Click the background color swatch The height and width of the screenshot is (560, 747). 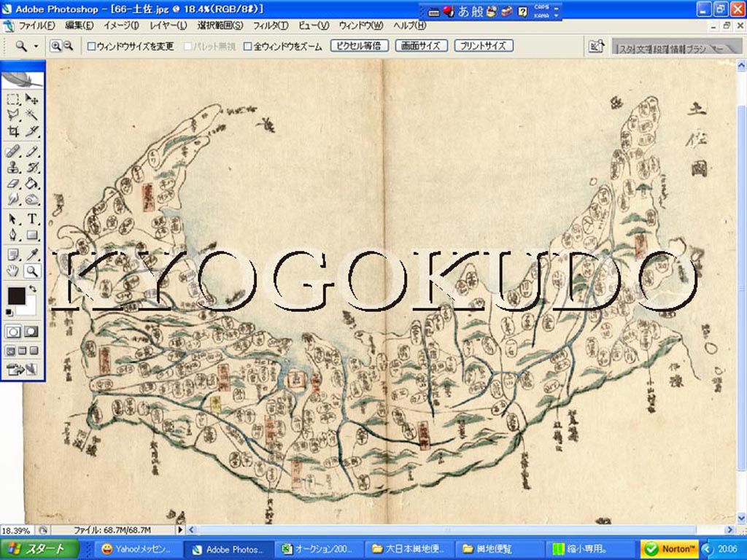coord(31,308)
